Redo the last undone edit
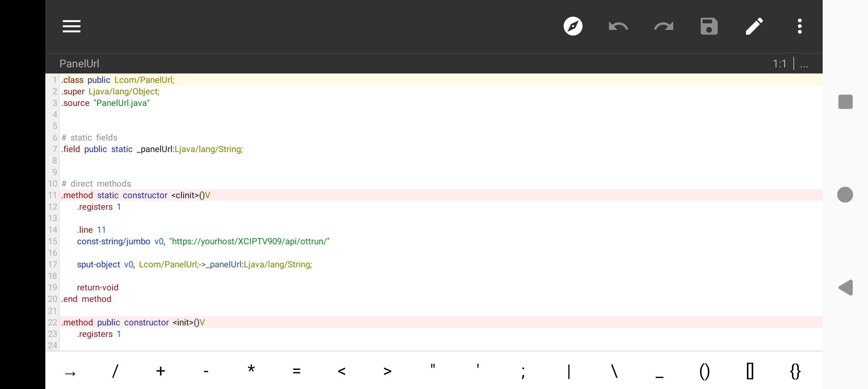Viewport: 868px width, 389px height. [x=664, y=26]
